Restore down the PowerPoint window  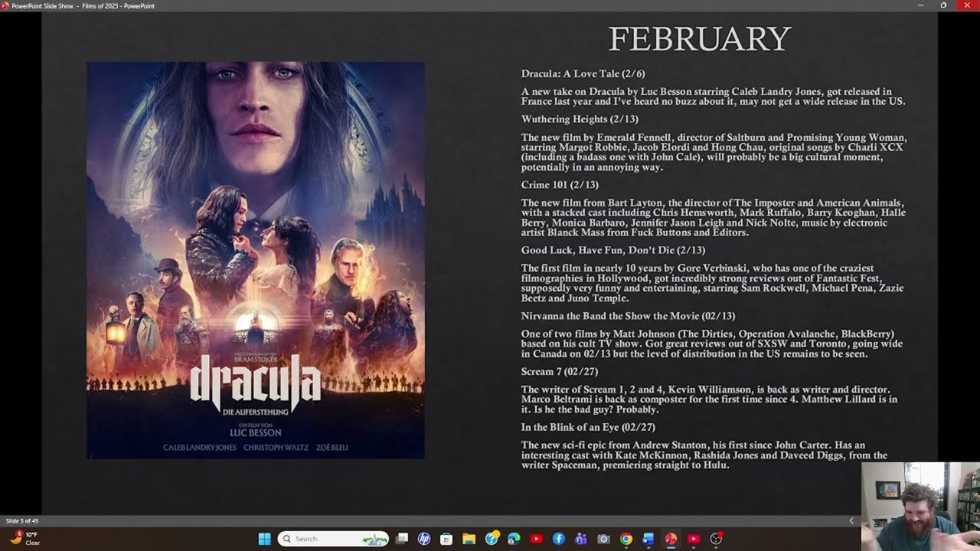[x=943, y=5]
